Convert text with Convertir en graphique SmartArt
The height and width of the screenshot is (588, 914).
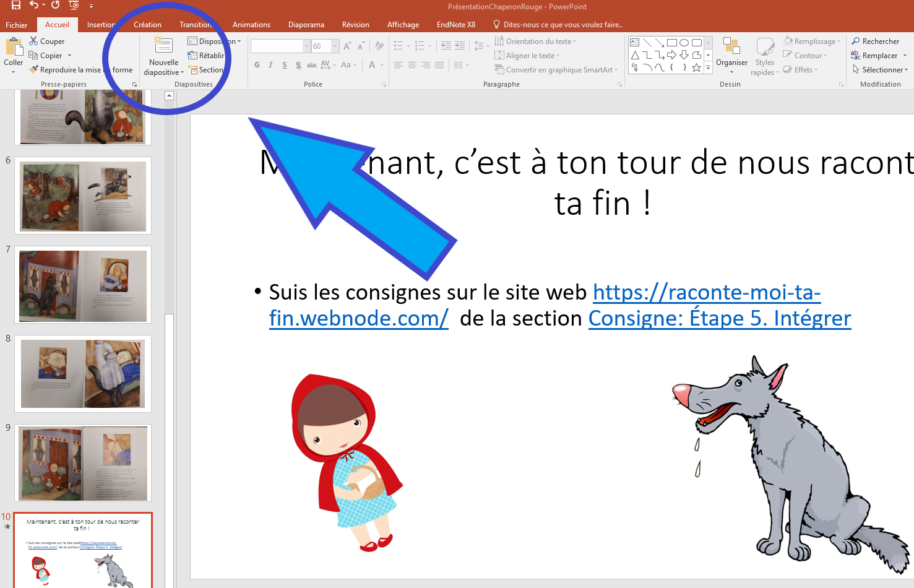click(556, 70)
